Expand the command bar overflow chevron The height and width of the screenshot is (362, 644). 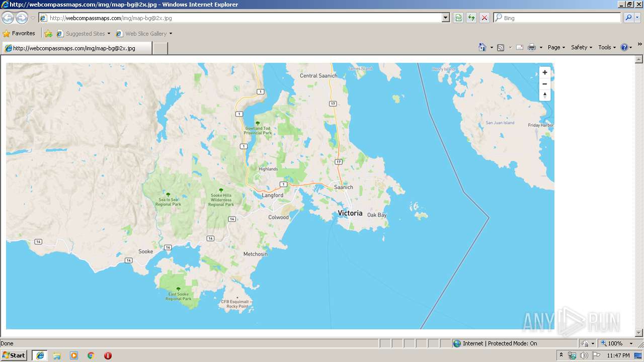click(x=639, y=44)
